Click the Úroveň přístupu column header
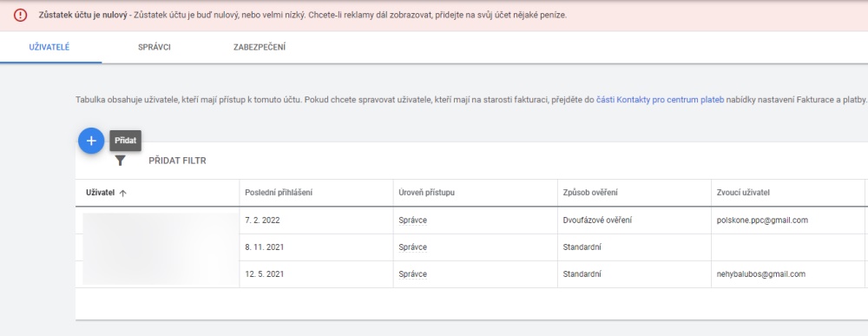Image resolution: width=868 pixels, height=336 pixels. [427, 193]
